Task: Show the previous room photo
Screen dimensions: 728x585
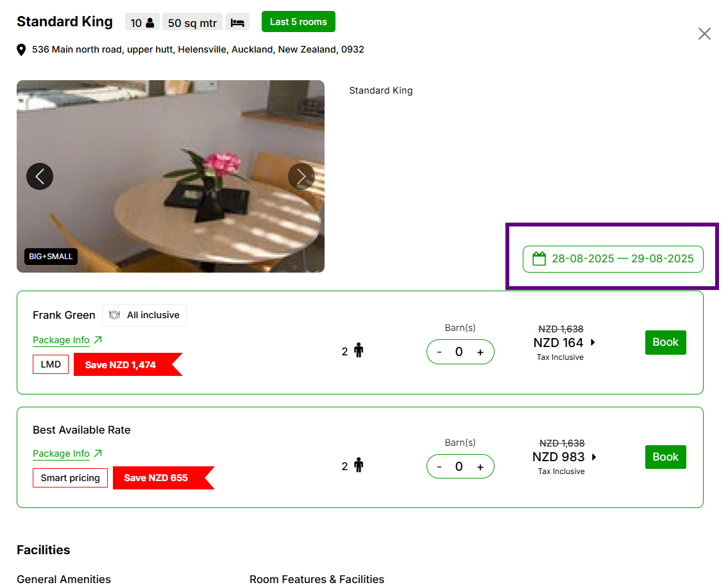Action: (40, 176)
